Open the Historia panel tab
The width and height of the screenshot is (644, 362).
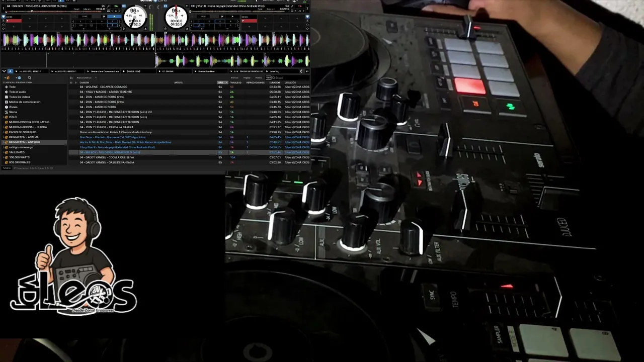pyautogui.click(x=259, y=77)
